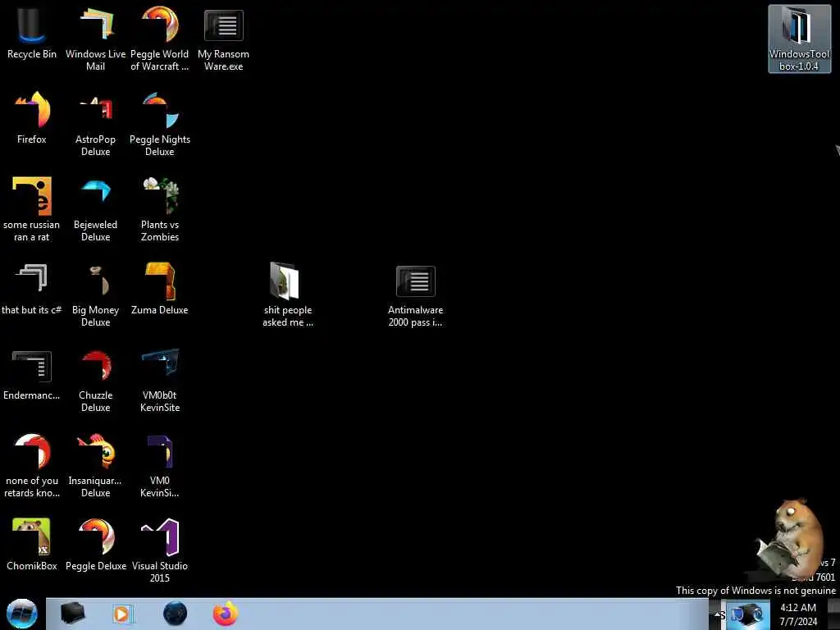This screenshot has height=630, width=840.
Task: Select the 'some russian ran a rat' icon
Action: click(32, 209)
